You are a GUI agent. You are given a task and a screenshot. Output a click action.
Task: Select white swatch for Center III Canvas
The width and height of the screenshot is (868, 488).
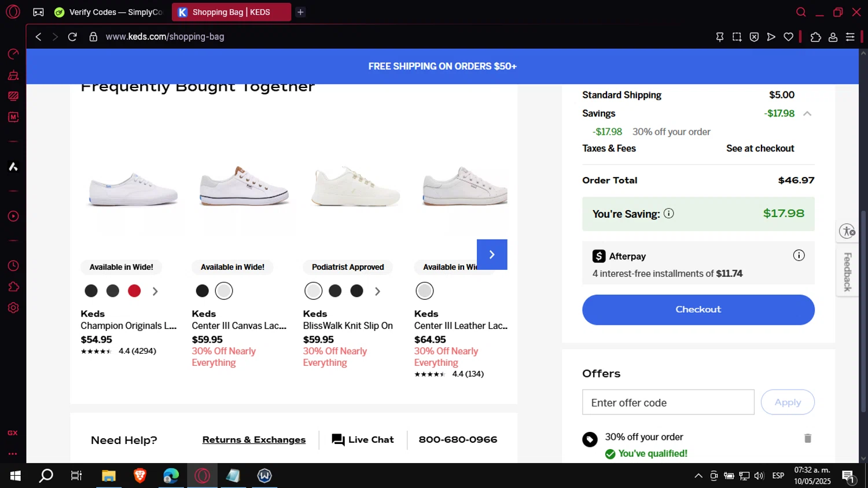click(224, 291)
